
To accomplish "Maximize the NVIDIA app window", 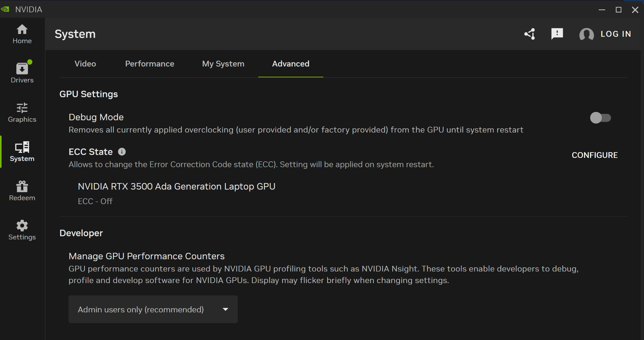I will [619, 10].
